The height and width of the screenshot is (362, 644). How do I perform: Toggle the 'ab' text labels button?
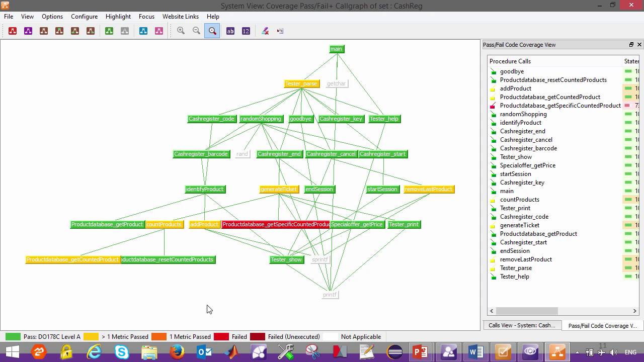click(x=230, y=31)
